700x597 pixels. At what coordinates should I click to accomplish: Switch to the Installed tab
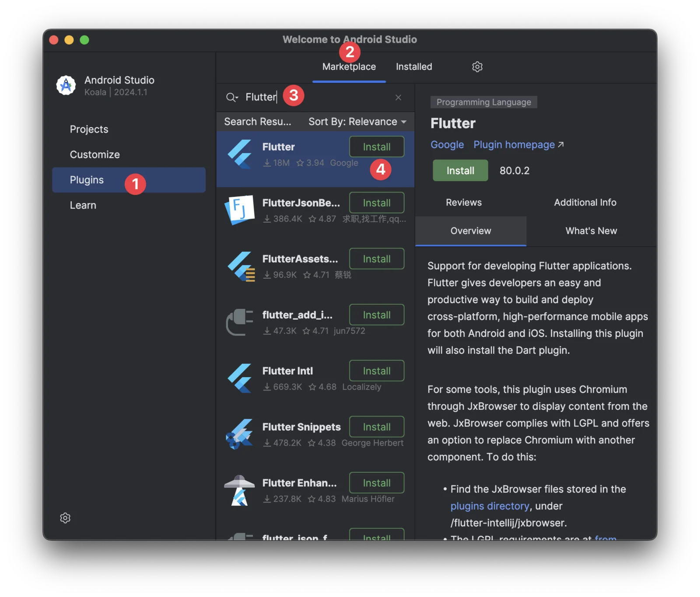click(x=414, y=66)
